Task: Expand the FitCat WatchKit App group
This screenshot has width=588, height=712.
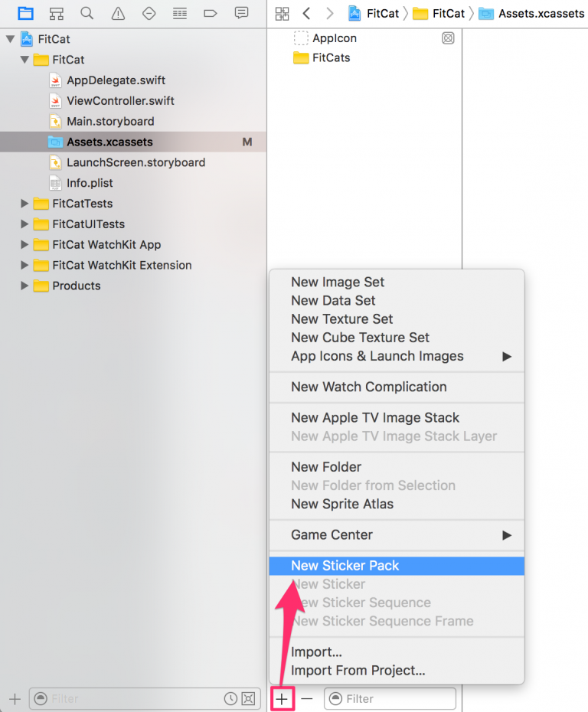Action: coord(24,245)
